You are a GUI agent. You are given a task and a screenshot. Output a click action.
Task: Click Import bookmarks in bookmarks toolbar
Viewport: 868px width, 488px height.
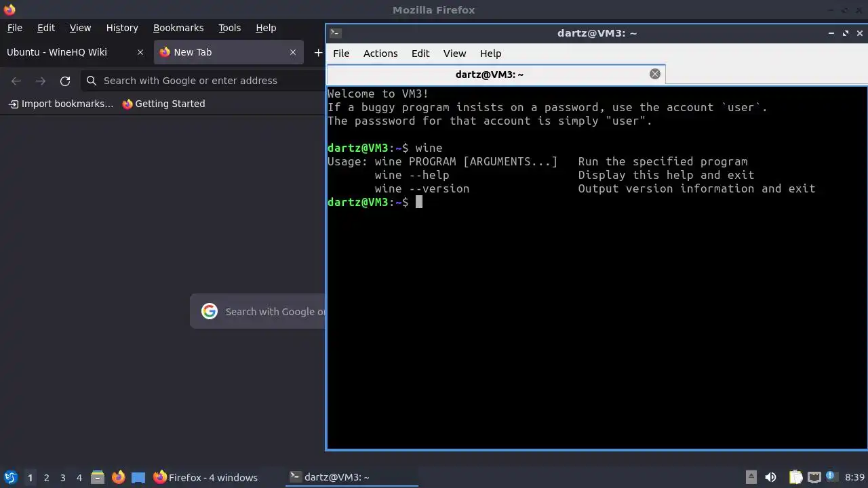[x=61, y=104]
